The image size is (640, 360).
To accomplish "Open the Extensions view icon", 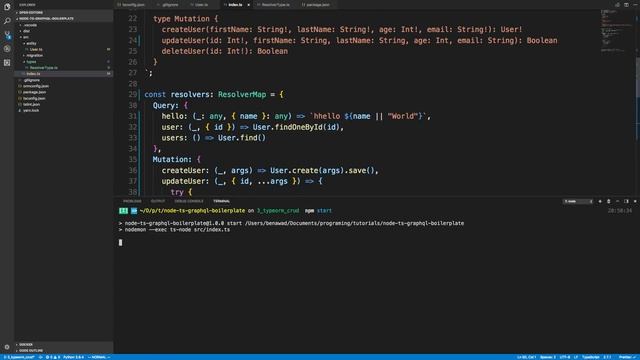I will click(7, 62).
